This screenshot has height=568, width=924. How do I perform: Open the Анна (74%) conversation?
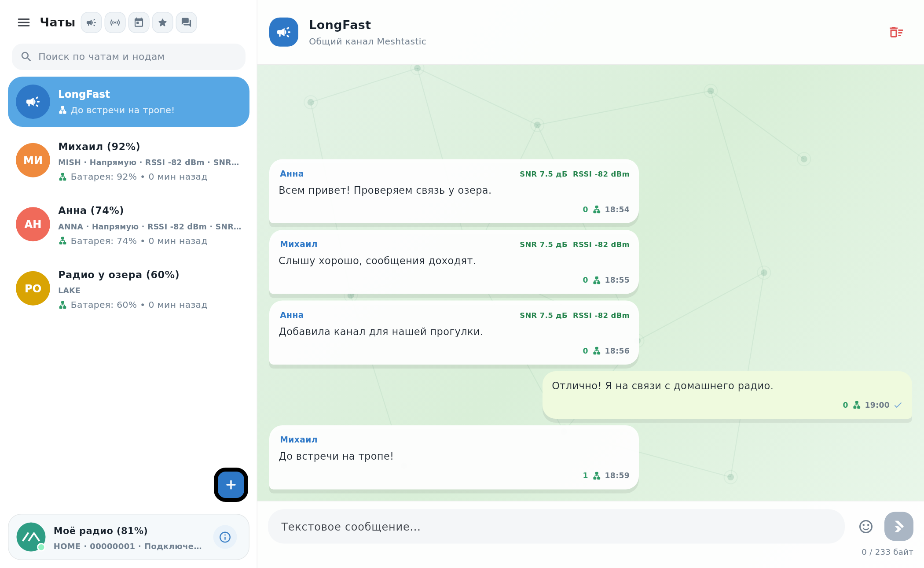pos(129,225)
